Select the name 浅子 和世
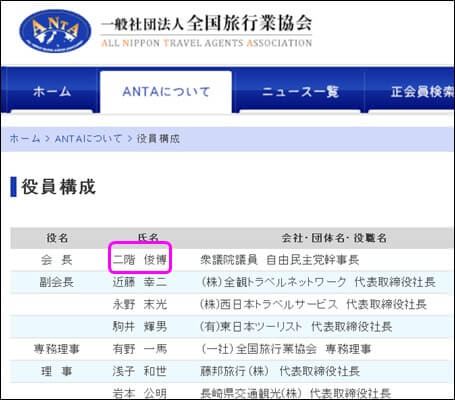This screenshot has width=455, height=400. [x=140, y=371]
